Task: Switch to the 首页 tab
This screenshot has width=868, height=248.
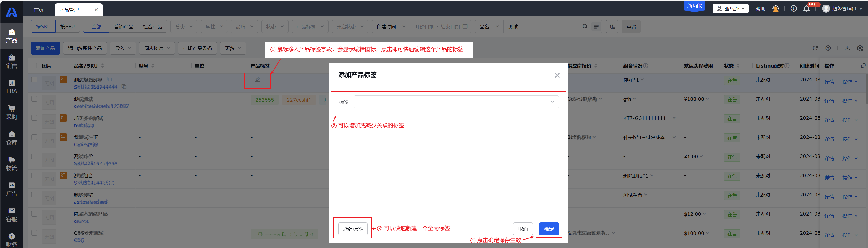Action: [x=39, y=10]
